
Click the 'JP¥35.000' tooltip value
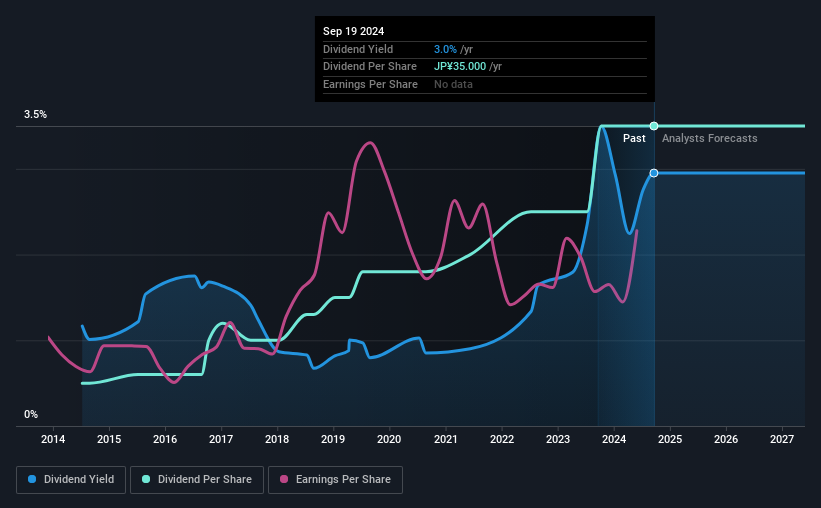460,66
